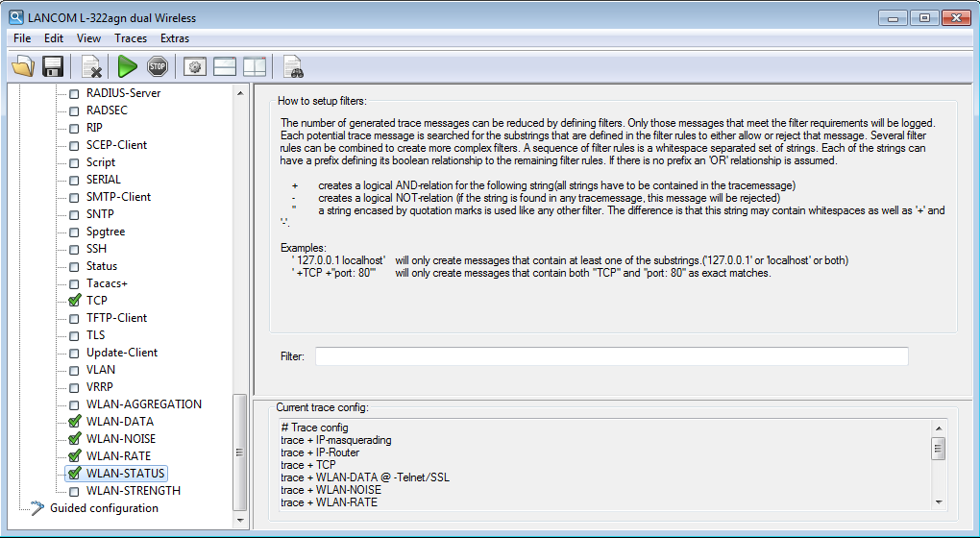The image size is (980, 538).
Task: Click the search document binoculars icon
Action: coord(293,66)
